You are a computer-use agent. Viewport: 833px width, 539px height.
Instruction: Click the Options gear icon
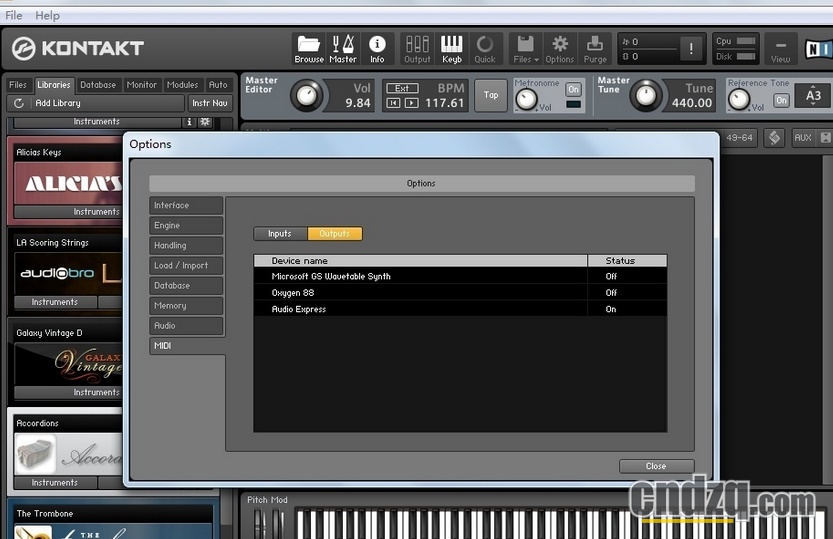point(559,49)
